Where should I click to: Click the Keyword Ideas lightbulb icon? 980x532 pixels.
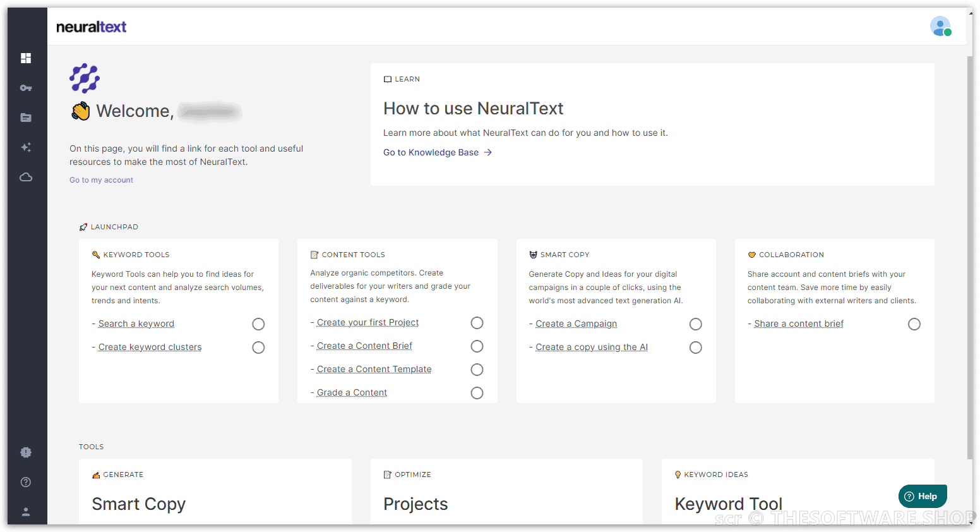678,475
